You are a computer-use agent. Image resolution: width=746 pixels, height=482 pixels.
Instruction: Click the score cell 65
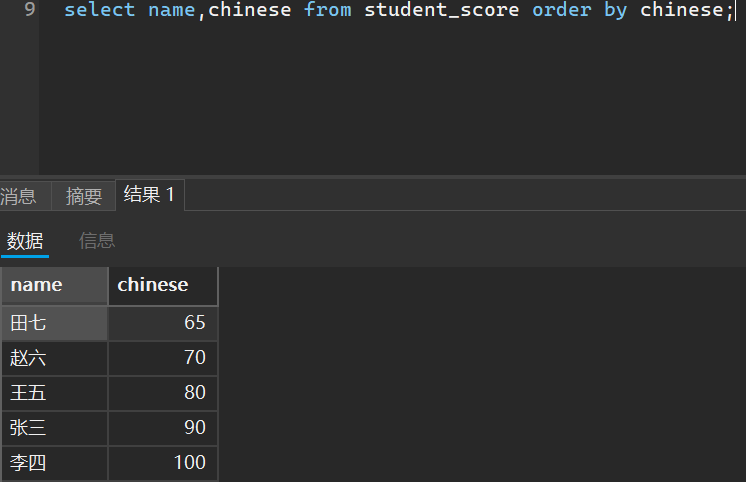(x=163, y=323)
